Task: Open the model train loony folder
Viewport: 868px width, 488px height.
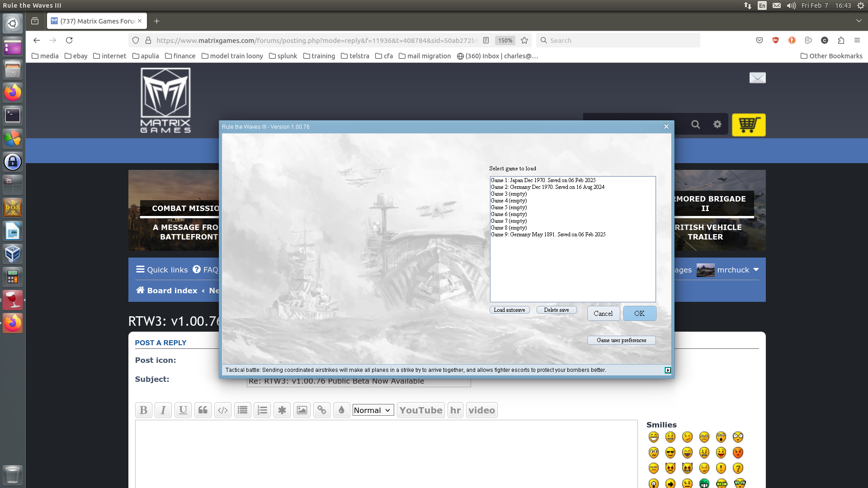Action: click(x=232, y=56)
